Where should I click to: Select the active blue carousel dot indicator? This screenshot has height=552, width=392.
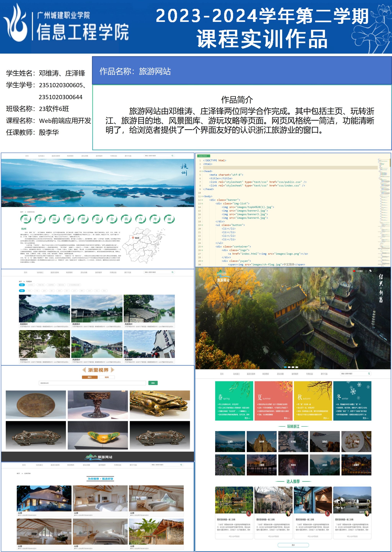click(x=285, y=367)
